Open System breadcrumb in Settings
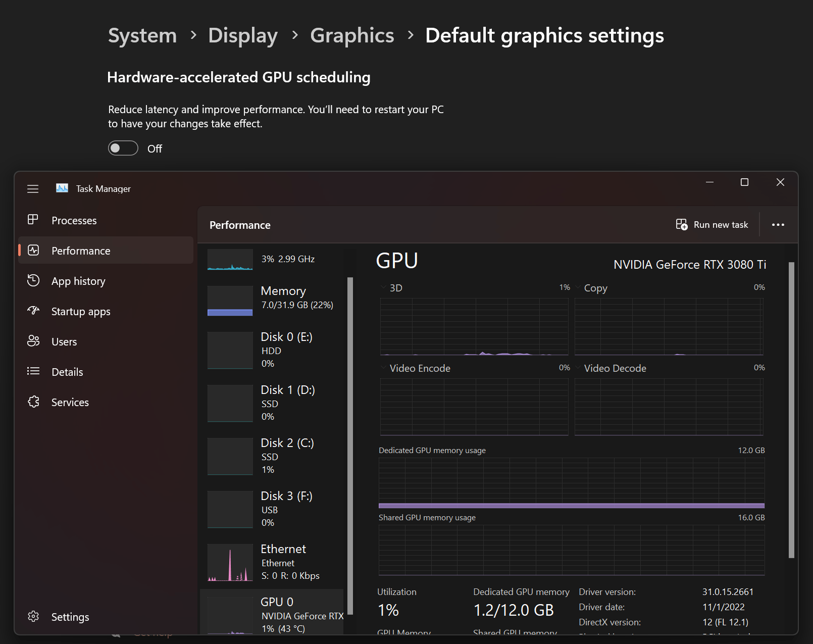The height and width of the screenshot is (644, 813). (x=142, y=35)
